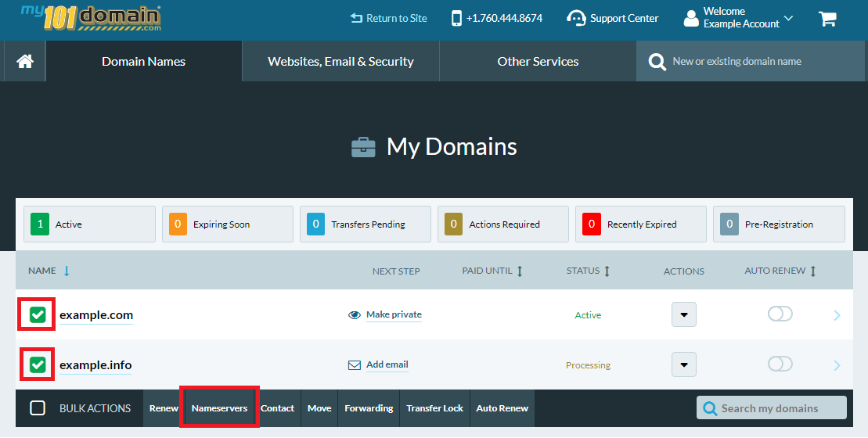Screen dimensions: 868x438
Task: Click the NAME column sort arrow
Action: [x=67, y=271]
